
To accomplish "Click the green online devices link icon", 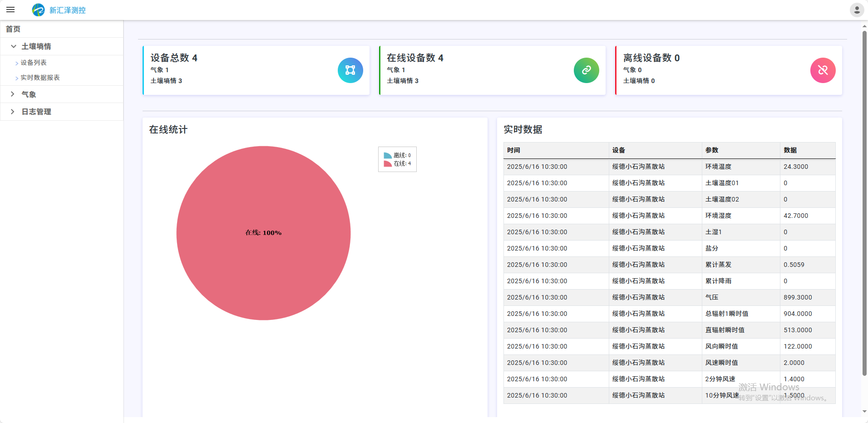I will [x=587, y=70].
